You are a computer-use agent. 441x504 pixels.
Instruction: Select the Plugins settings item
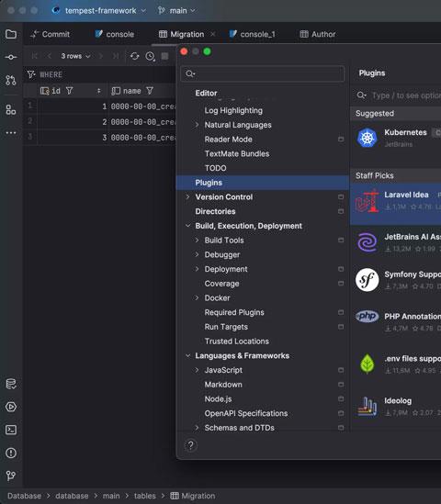click(263, 183)
